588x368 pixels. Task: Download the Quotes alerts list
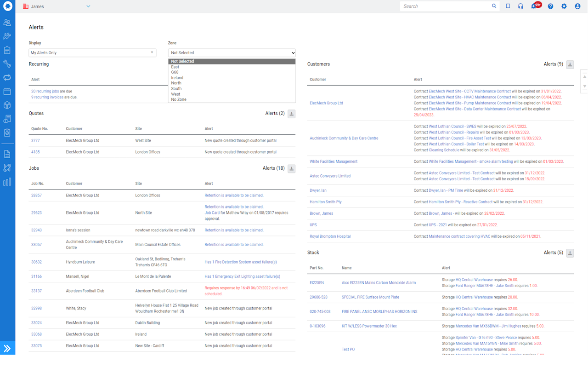click(291, 114)
